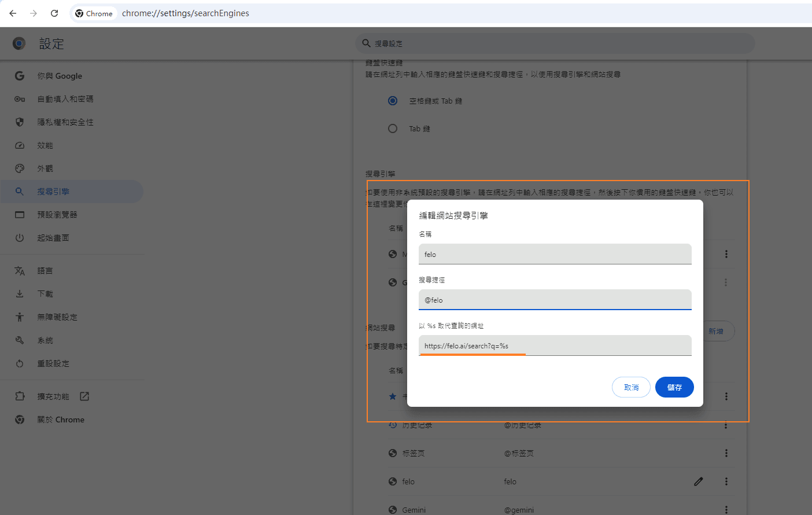Open more actions for the 历史记录 row
Viewport: 812px width, 515px height.
pyautogui.click(x=726, y=425)
